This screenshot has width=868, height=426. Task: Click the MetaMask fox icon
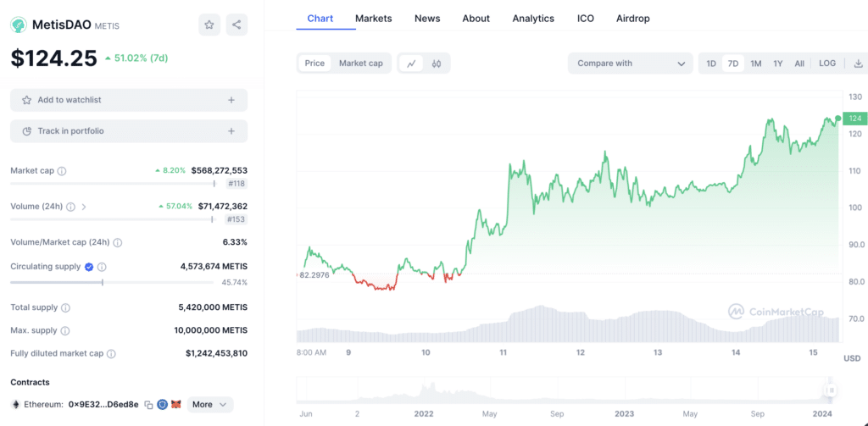click(x=176, y=405)
